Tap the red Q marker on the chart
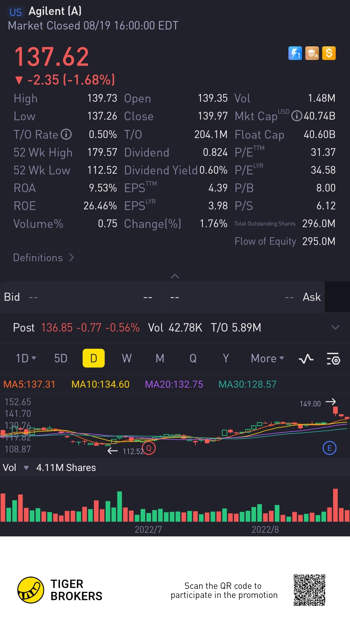This screenshot has width=350, height=644. click(149, 448)
